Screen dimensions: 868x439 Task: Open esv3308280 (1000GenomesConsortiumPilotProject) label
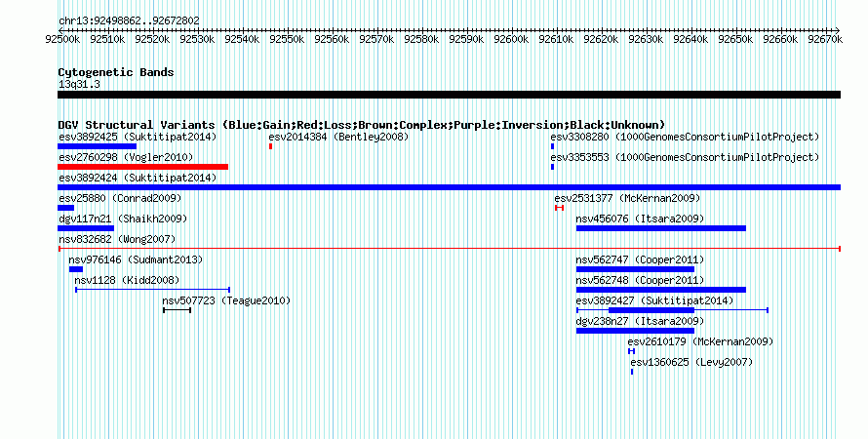685,137
